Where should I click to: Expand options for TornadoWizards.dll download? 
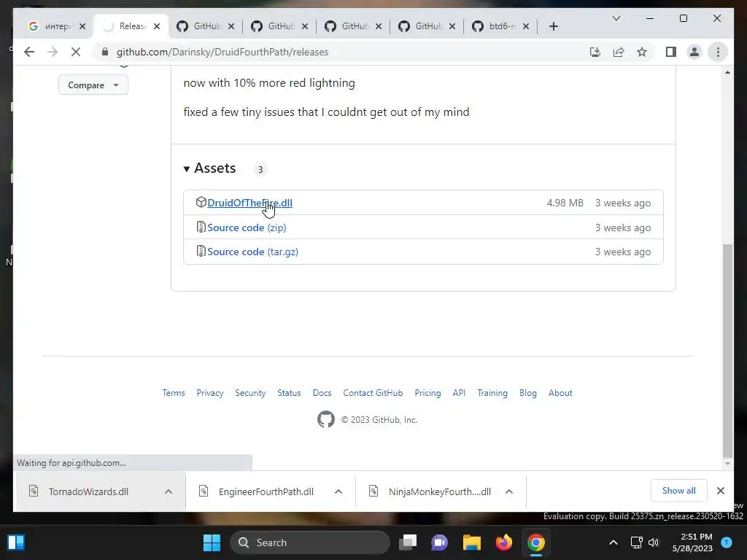169,491
